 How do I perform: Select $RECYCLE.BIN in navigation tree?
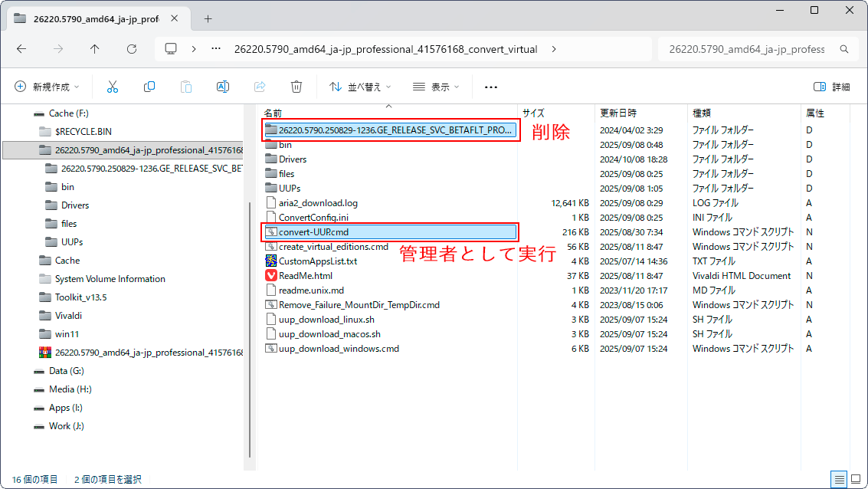click(x=83, y=132)
